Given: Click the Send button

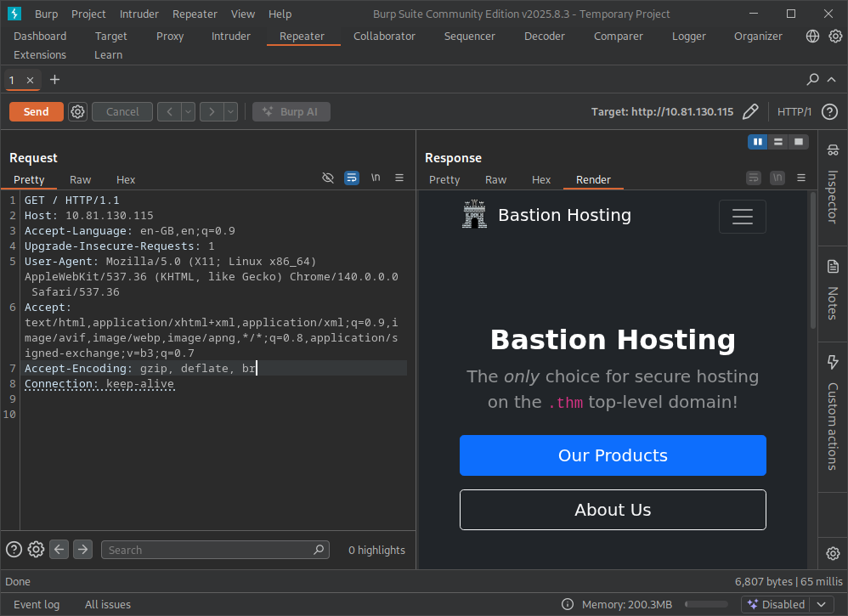Looking at the screenshot, I should (x=36, y=111).
